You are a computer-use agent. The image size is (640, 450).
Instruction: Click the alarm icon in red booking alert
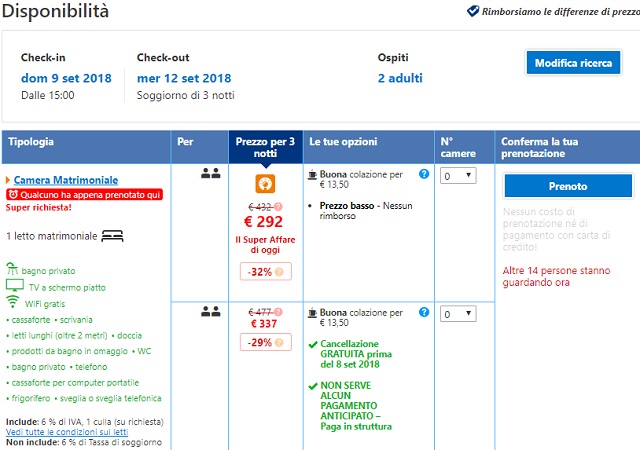tap(11, 194)
